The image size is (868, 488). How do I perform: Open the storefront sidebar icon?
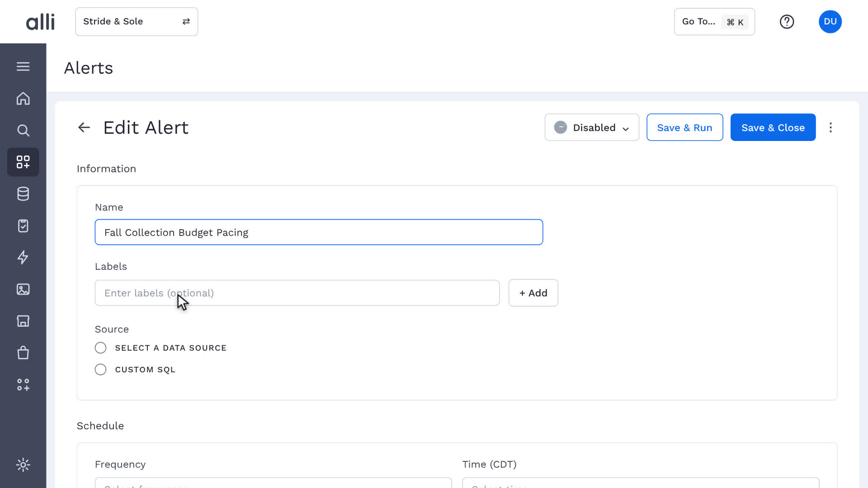pyautogui.click(x=23, y=321)
